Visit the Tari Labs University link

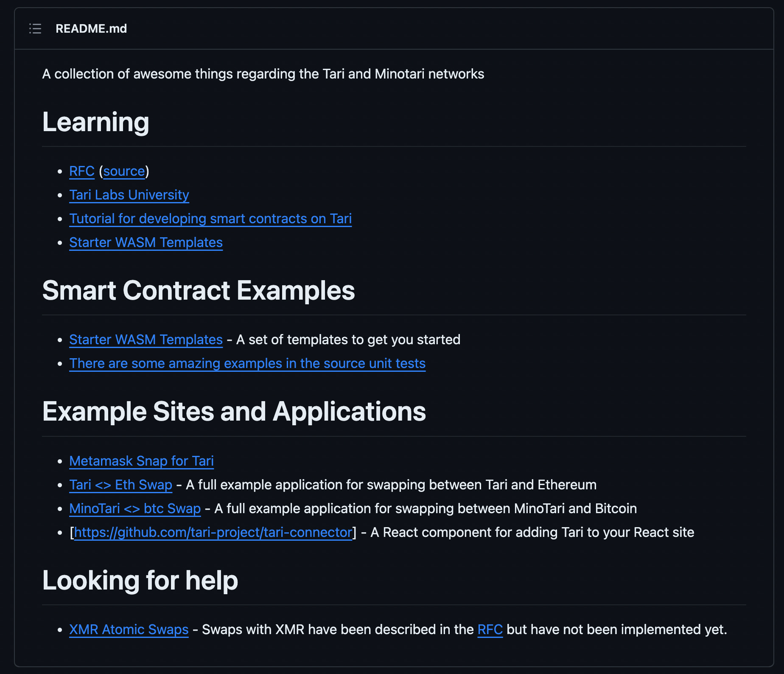pos(129,195)
